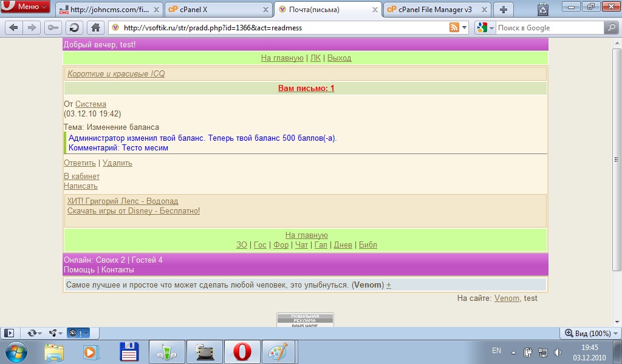Screen dimensions: 622x364
Task: Open sender Система profile link
Action: [x=91, y=104]
